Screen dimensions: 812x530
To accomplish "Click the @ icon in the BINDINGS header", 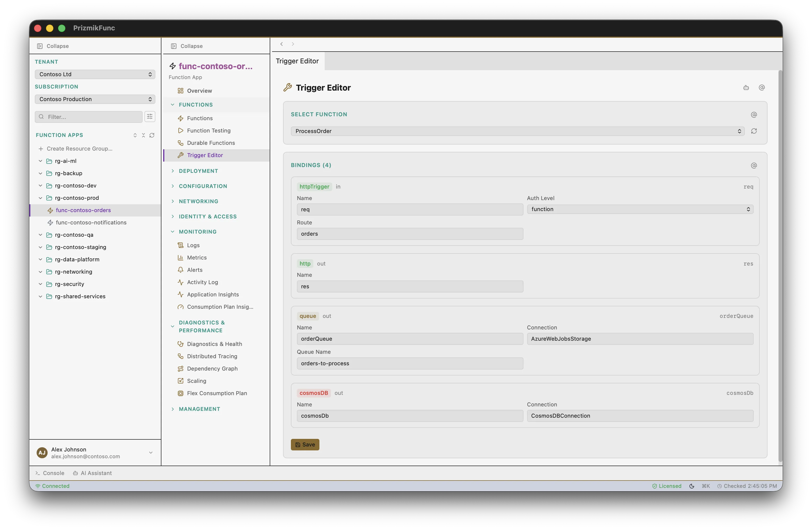I will 754,165.
